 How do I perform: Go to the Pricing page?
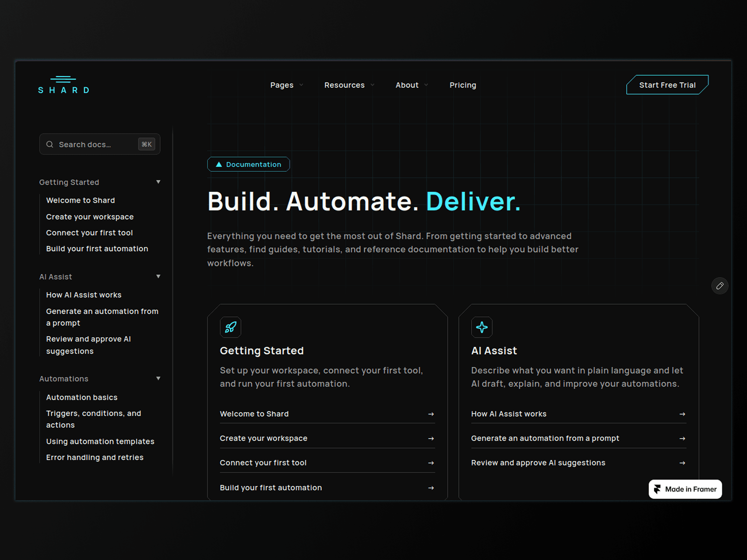pos(463,85)
